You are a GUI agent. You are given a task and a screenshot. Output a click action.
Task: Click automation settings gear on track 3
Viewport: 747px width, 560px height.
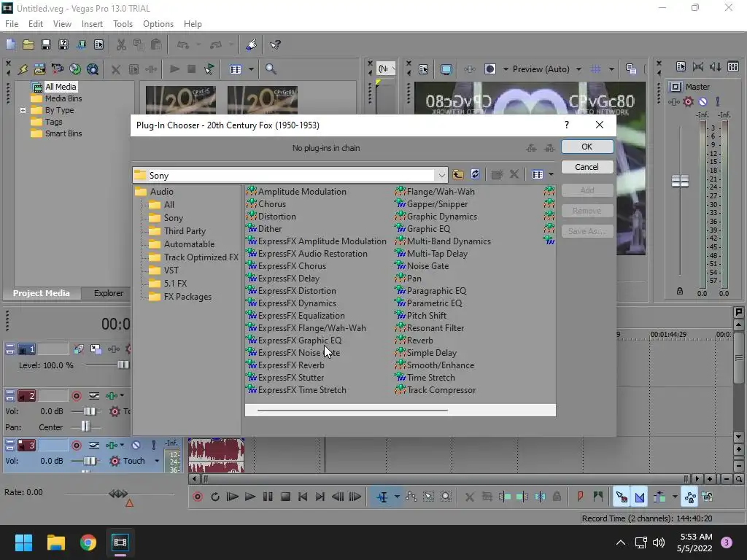pos(115,461)
